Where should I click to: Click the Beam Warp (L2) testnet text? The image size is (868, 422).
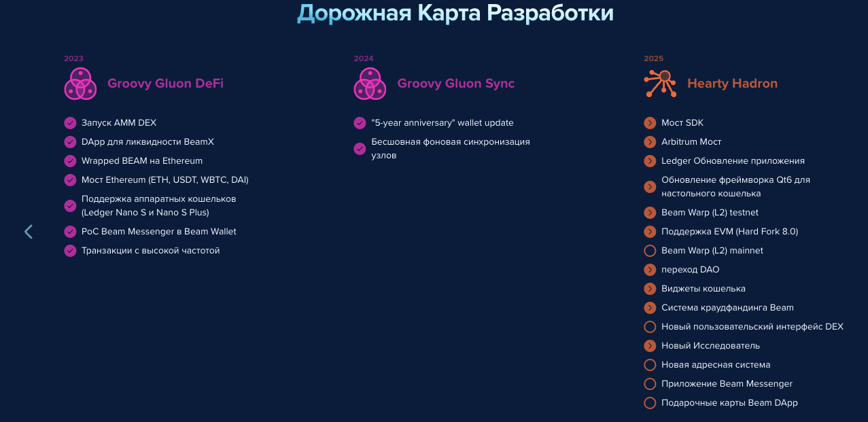tap(710, 213)
